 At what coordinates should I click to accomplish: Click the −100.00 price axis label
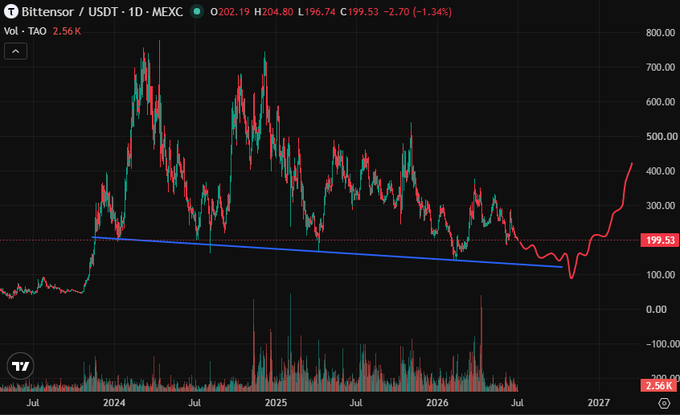click(662, 344)
